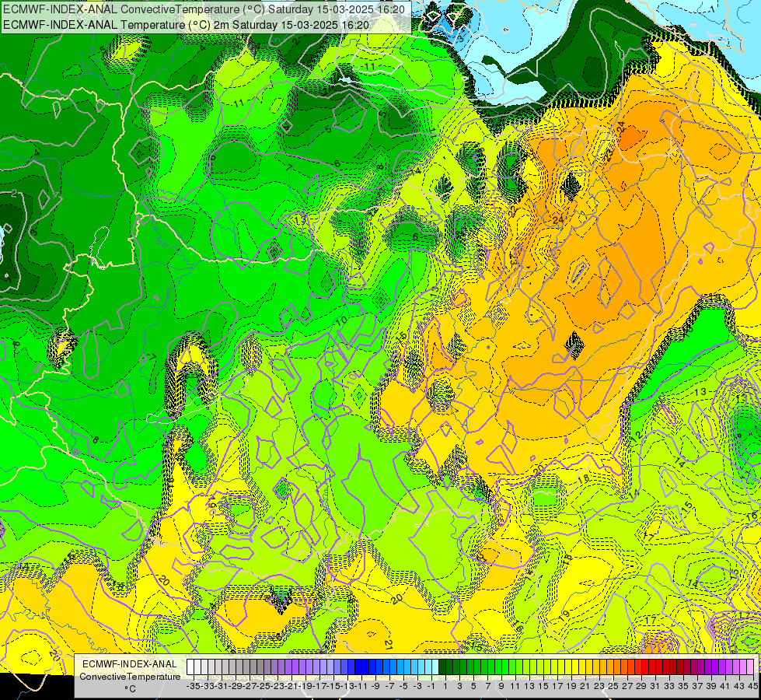The width and height of the screenshot is (761, 700).
Task: Click the 33 legend scale value
Action: (669, 686)
